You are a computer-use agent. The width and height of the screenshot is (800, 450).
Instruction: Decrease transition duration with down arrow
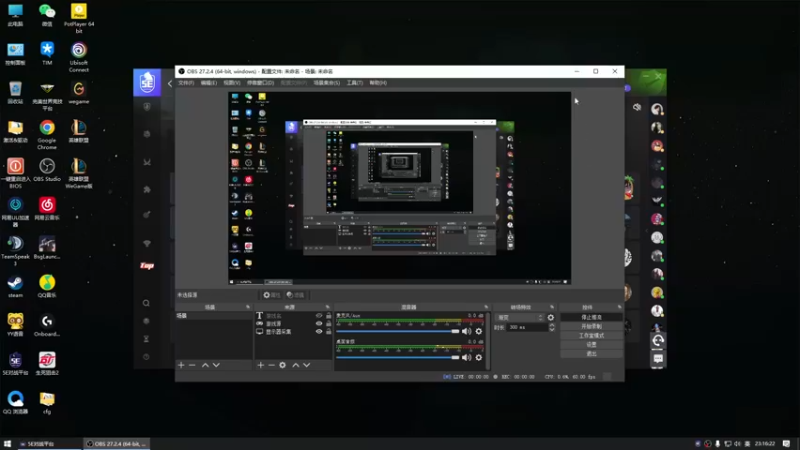pyautogui.click(x=552, y=330)
